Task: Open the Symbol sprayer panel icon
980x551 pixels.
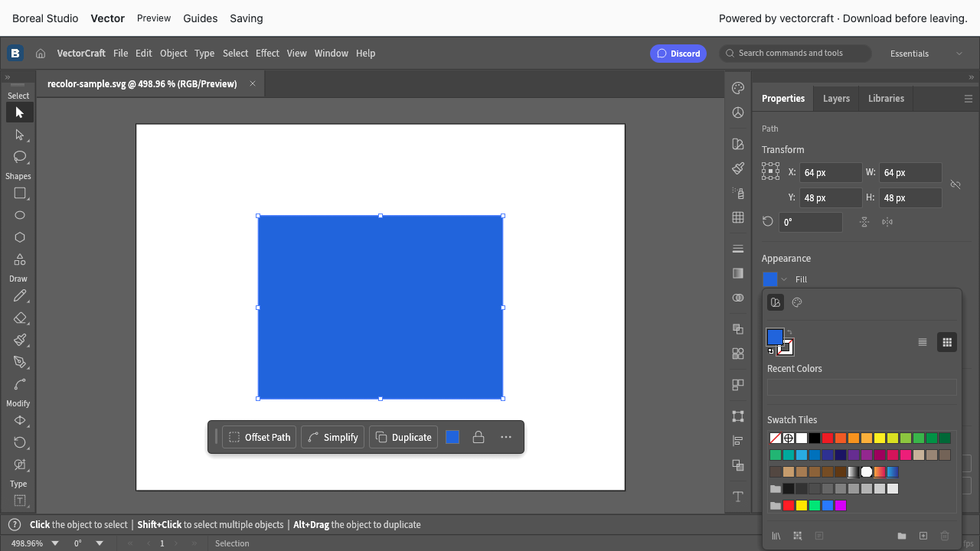Action: click(738, 193)
